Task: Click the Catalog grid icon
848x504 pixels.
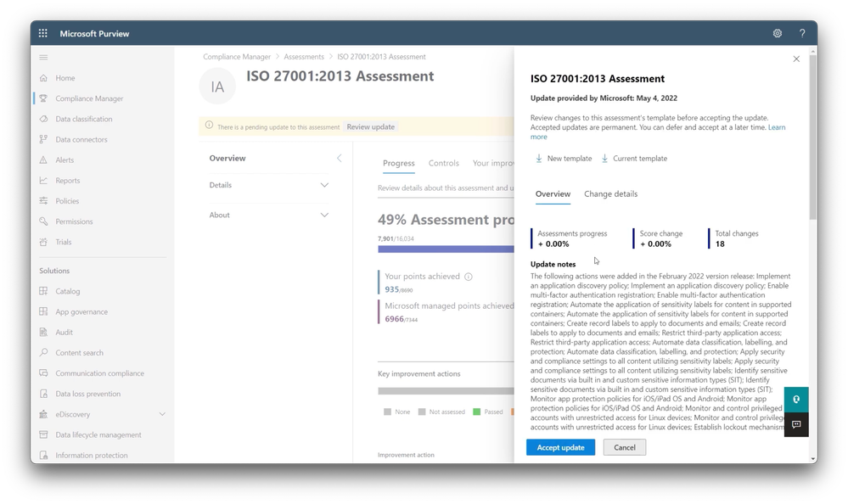Action: (x=43, y=291)
